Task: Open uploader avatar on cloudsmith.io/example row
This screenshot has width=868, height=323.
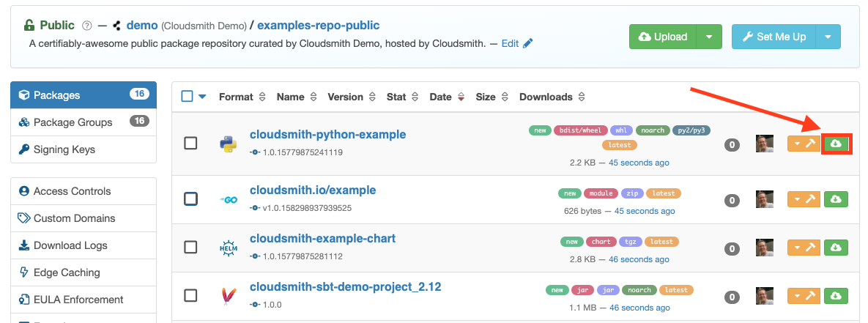Action: click(x=765, y=199)
